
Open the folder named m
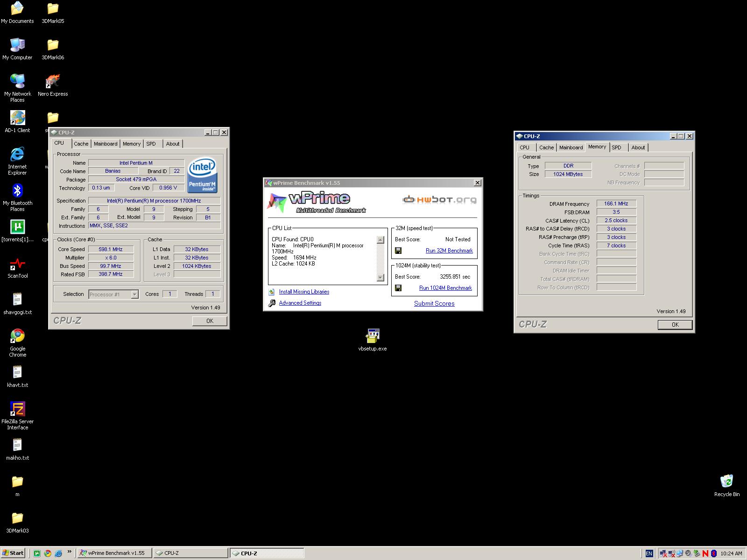coord(17,486)
